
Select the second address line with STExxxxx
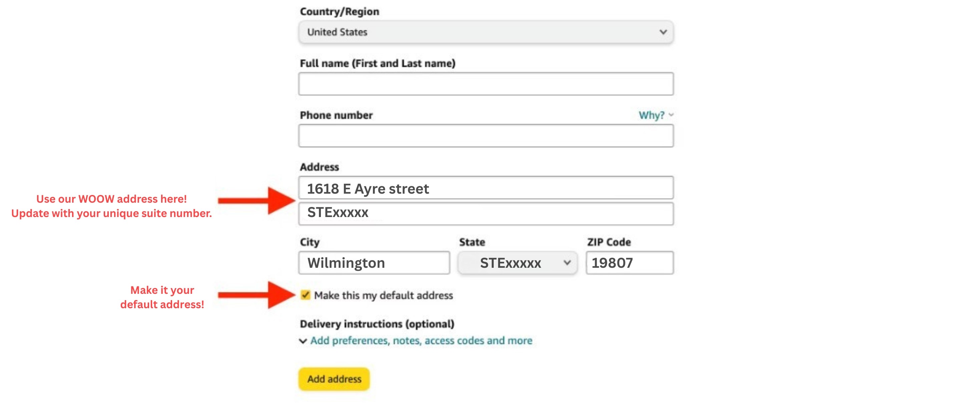click(485, 213)
